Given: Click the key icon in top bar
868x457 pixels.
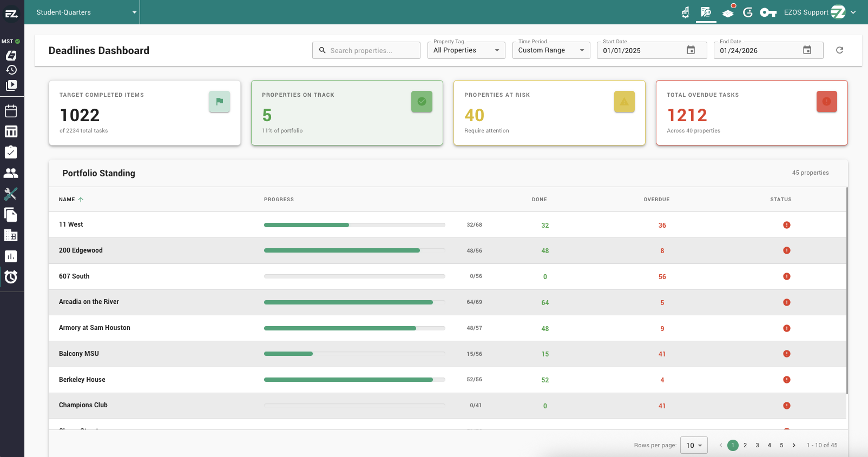Looking at the screenshot, I should (768, 12).
